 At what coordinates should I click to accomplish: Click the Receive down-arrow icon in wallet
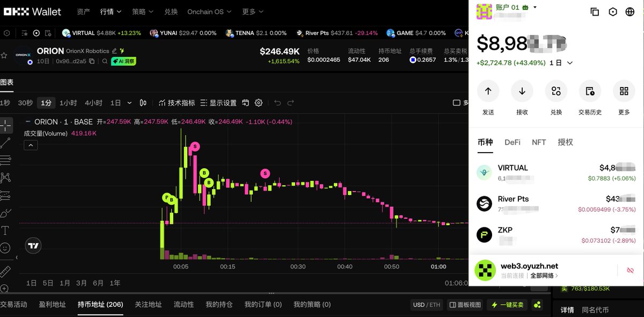[x=522, y=91]
